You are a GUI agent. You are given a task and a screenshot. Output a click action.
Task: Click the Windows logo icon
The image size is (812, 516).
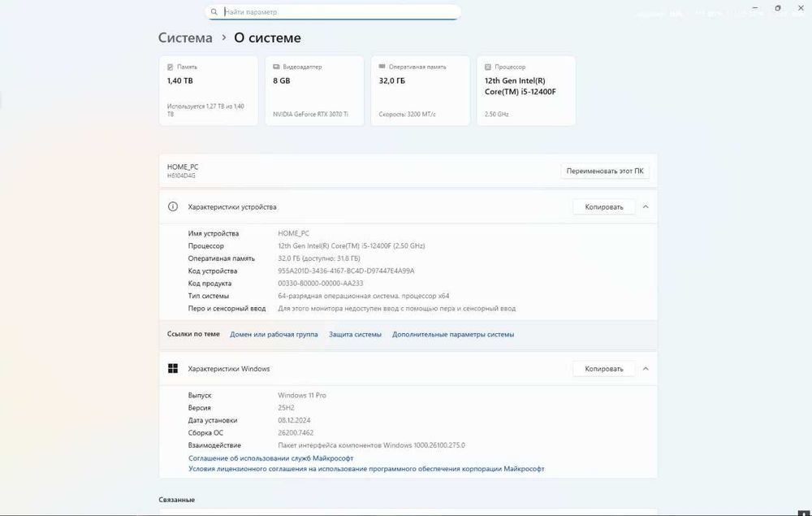173,368
